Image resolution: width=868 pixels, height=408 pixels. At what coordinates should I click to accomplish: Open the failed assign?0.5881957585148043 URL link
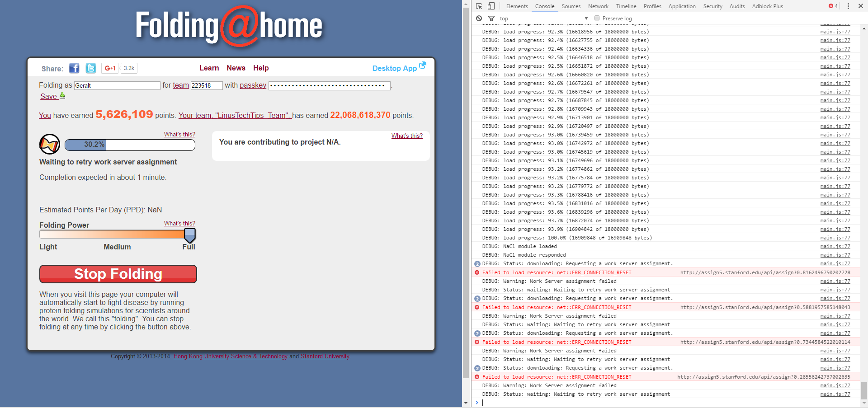(765, 308)
